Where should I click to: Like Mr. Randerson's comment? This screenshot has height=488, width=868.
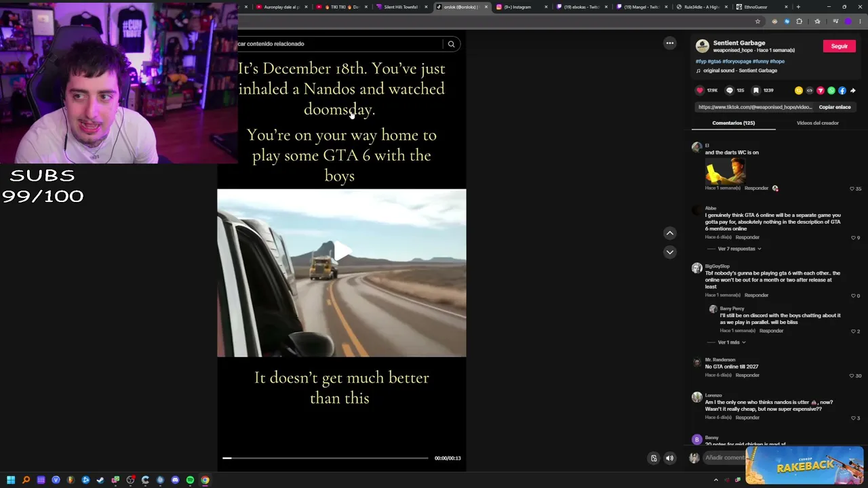[852, 375]
